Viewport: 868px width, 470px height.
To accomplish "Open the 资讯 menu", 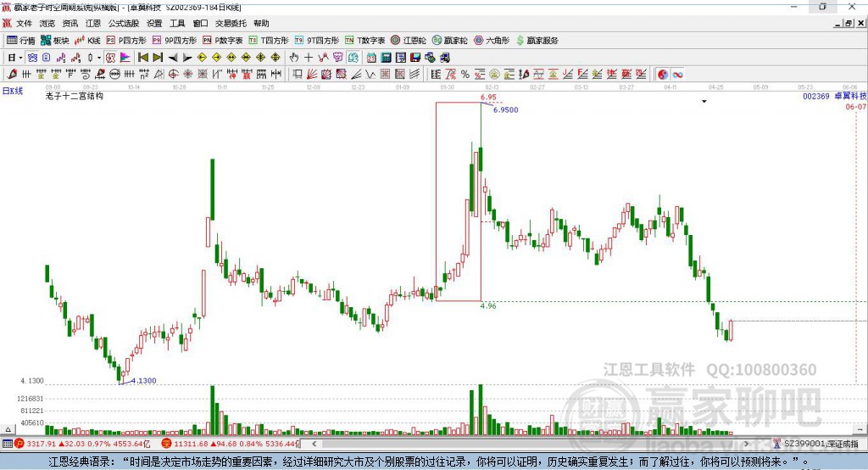I will click(x=70, y=23).
